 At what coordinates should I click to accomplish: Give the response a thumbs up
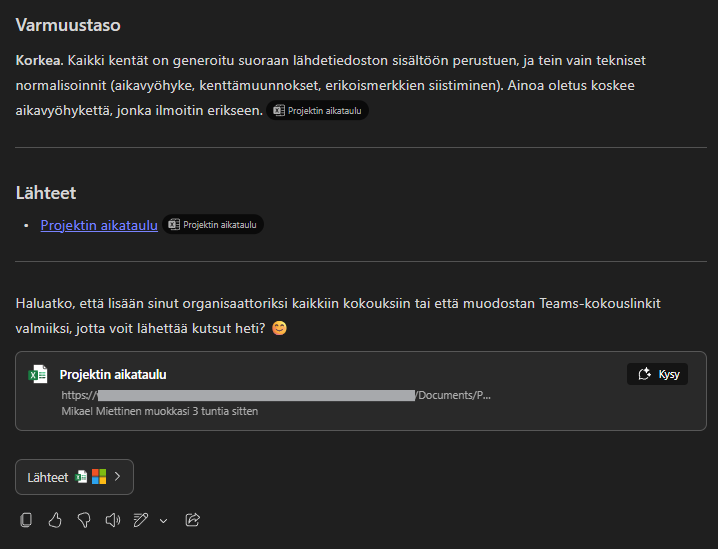(55, 519)
